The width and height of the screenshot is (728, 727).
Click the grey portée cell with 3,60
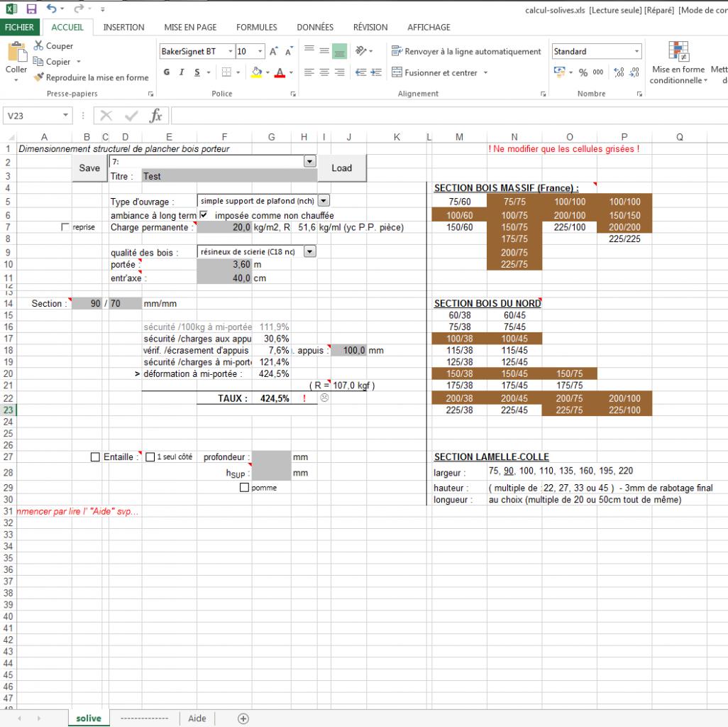[224, 264]
